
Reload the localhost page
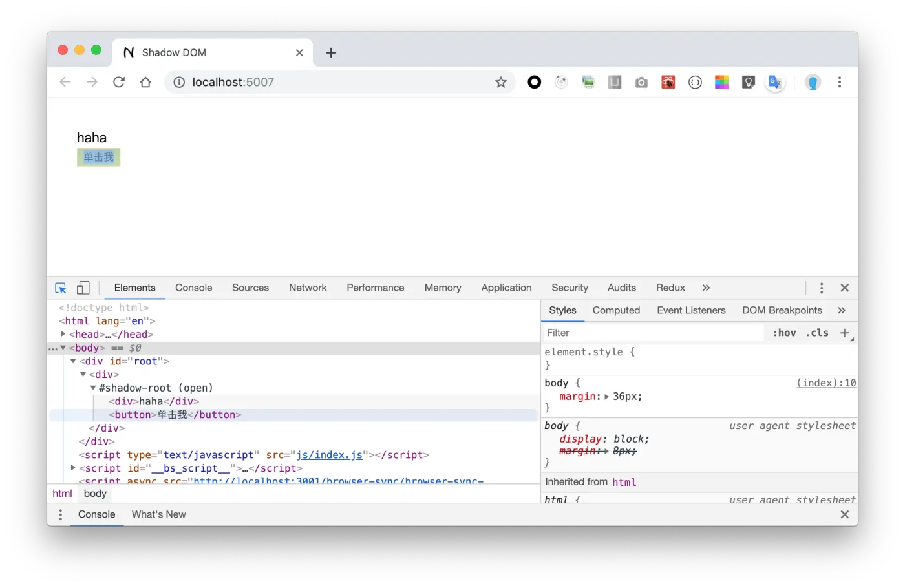click(119, 82)
